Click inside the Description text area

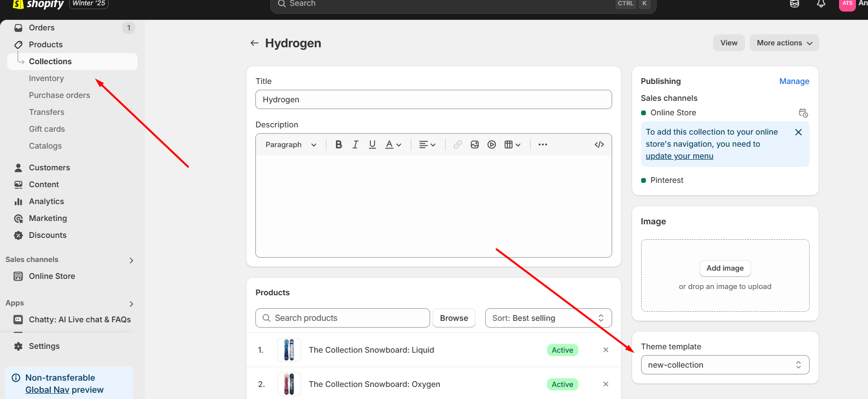click(434, 206)
